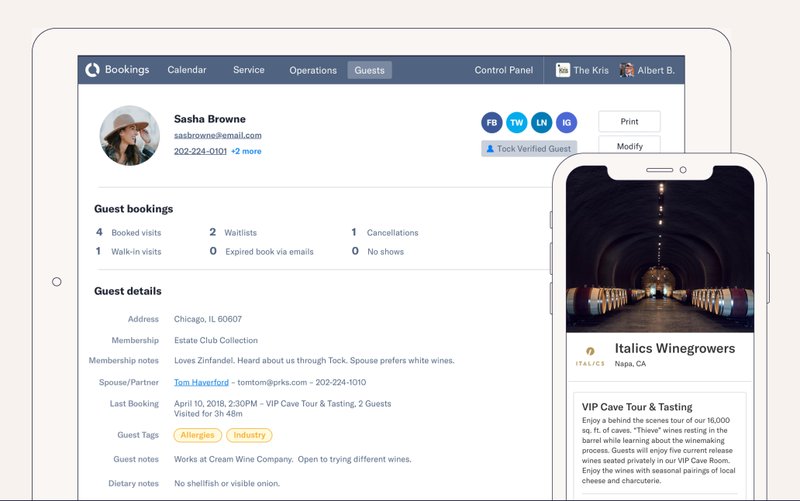Click the Guest details heading
This screenshot has width=800, height=501.
pos(128,291)
